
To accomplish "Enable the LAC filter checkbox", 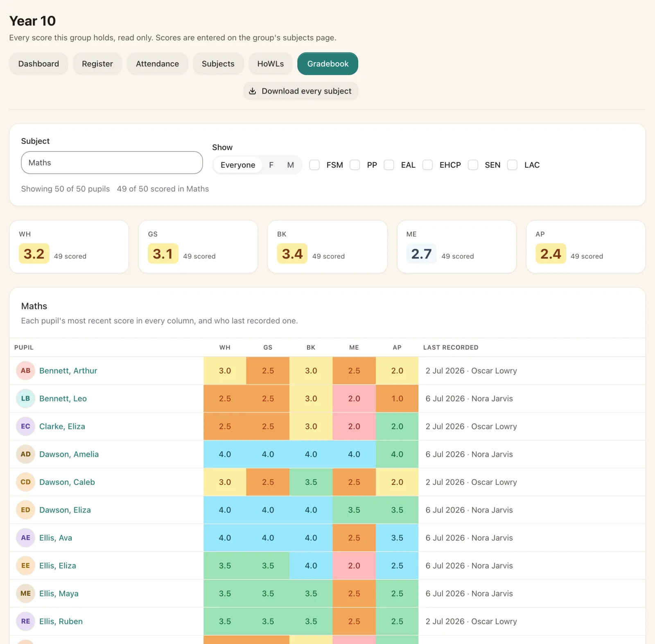I will coord(512,165).
